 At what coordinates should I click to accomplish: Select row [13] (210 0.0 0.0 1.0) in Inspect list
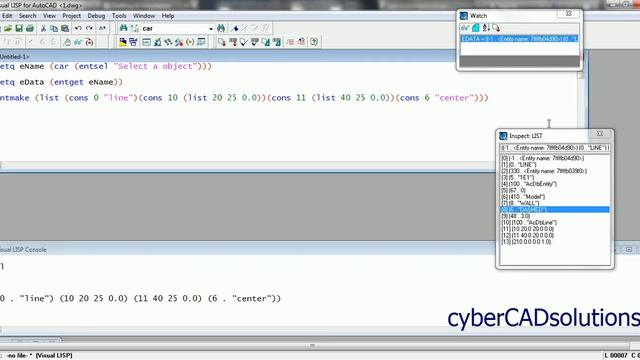click(x=554, y=242)
